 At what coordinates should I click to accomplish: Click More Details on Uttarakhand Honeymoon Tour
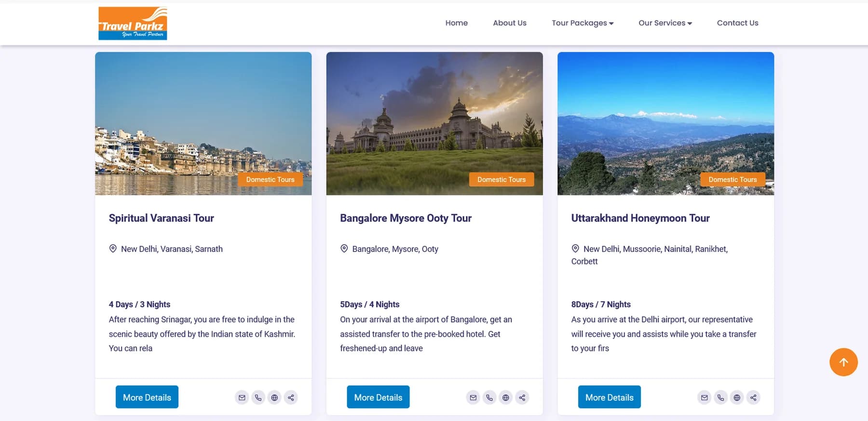pyautogui.click(x=610, y=397)
